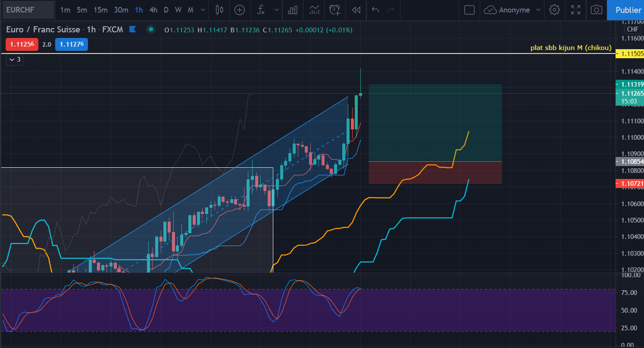Viewport: 644px width, 348px height.
Task: Toggle fullscreen mode
Action: pyautogui.click(x=575, y=10)
